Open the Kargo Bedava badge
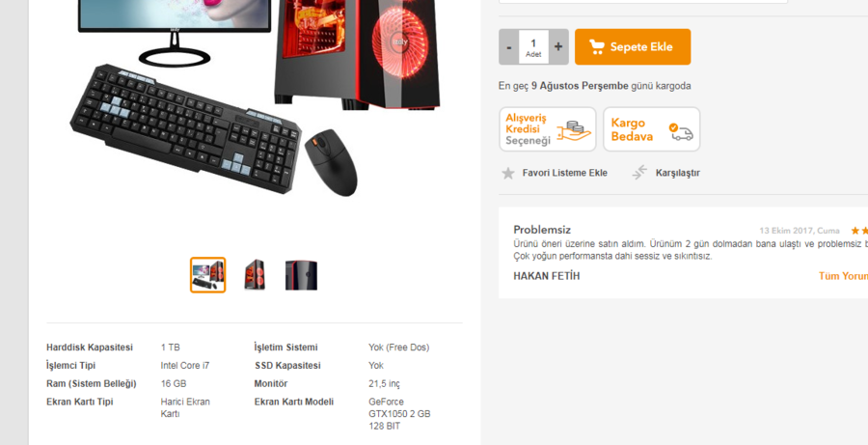This screenshot has height=445, width=868. (652, 129)
